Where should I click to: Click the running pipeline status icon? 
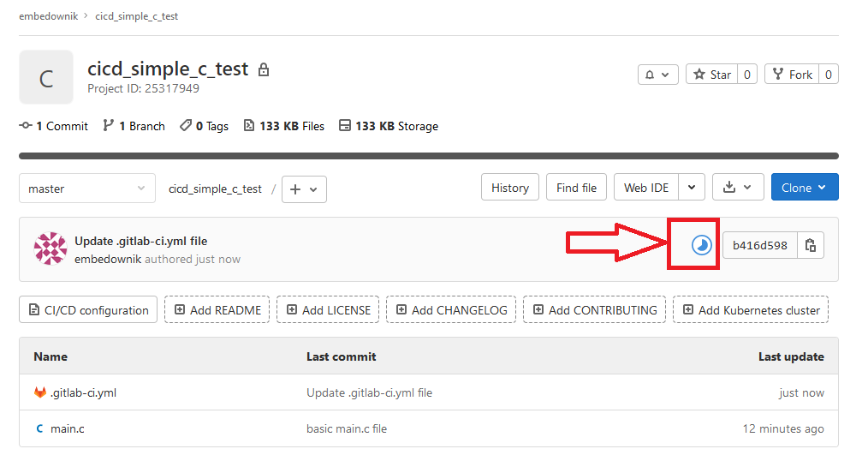point(701,245)
